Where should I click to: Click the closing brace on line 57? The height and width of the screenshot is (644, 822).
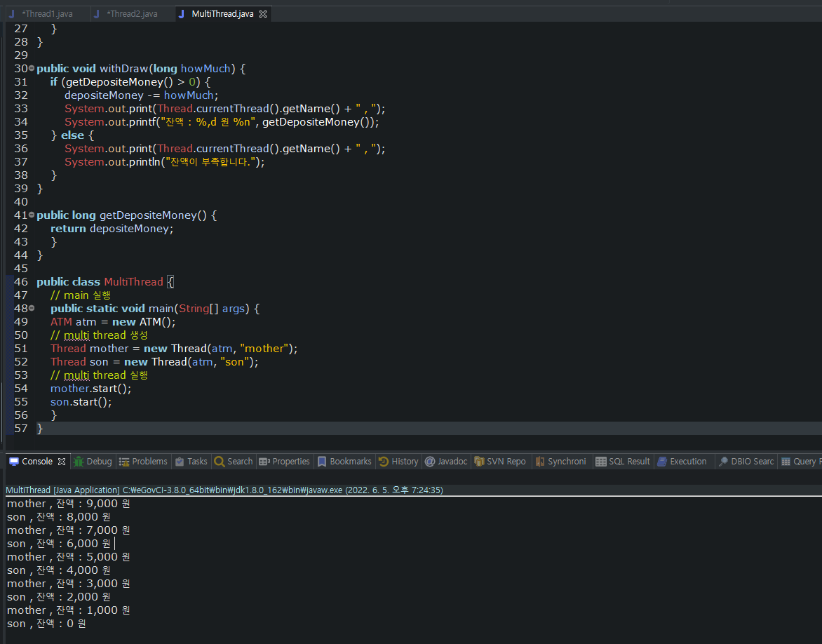pos(40,429)
